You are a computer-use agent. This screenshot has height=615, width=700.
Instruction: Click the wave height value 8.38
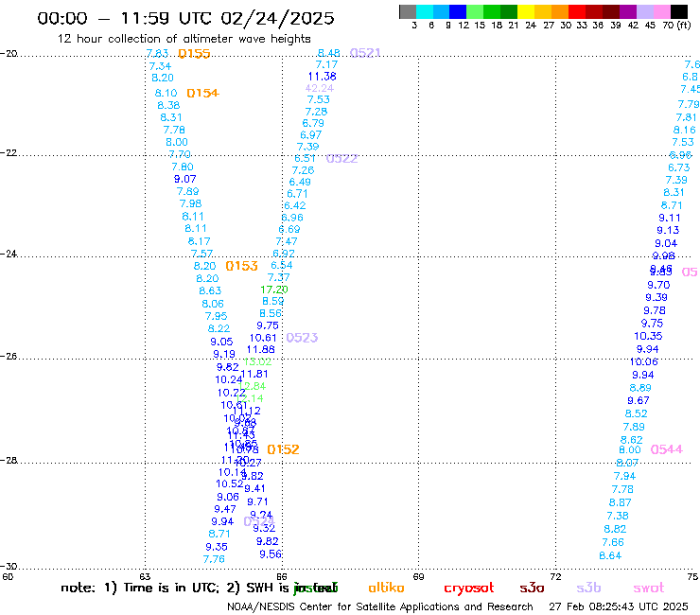pyautogui.click(x=168, y=105)
